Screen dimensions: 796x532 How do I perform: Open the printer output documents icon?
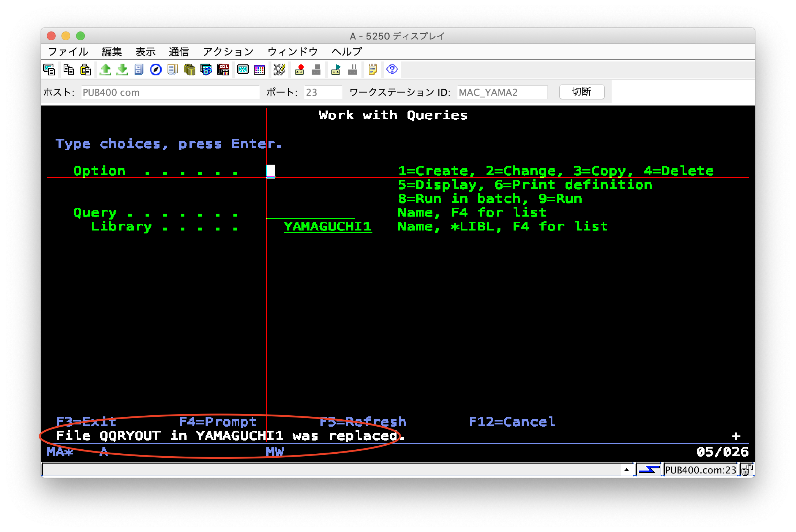pyautogui.click(x=173, y=70)
